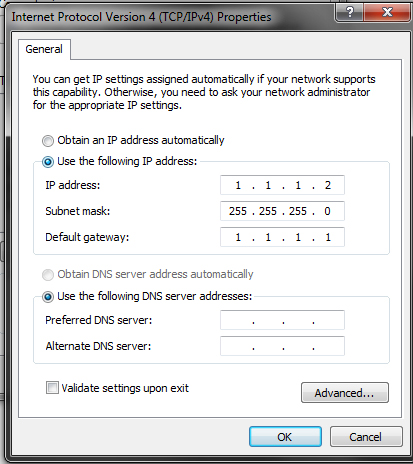Image resolution: width=413 pixels, height=464 pixels.
Task: Close the TCP/IPv4 Properties dialog
Action: pos(387,13)
